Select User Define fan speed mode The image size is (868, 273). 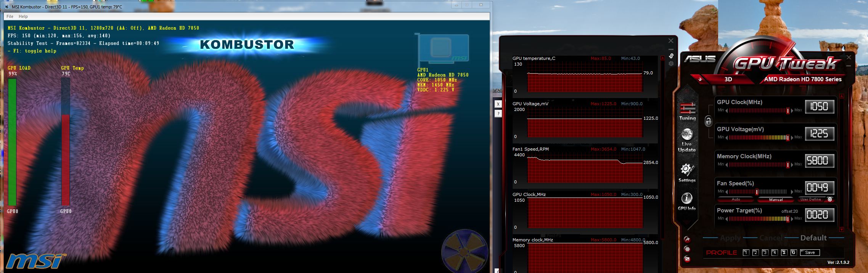pyautogui.click(x=811, y=199)
